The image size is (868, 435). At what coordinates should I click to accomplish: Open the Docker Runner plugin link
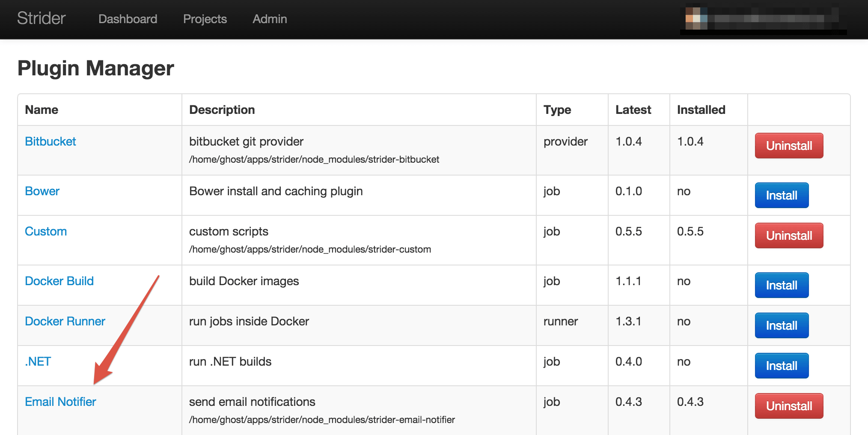[65, 321]
